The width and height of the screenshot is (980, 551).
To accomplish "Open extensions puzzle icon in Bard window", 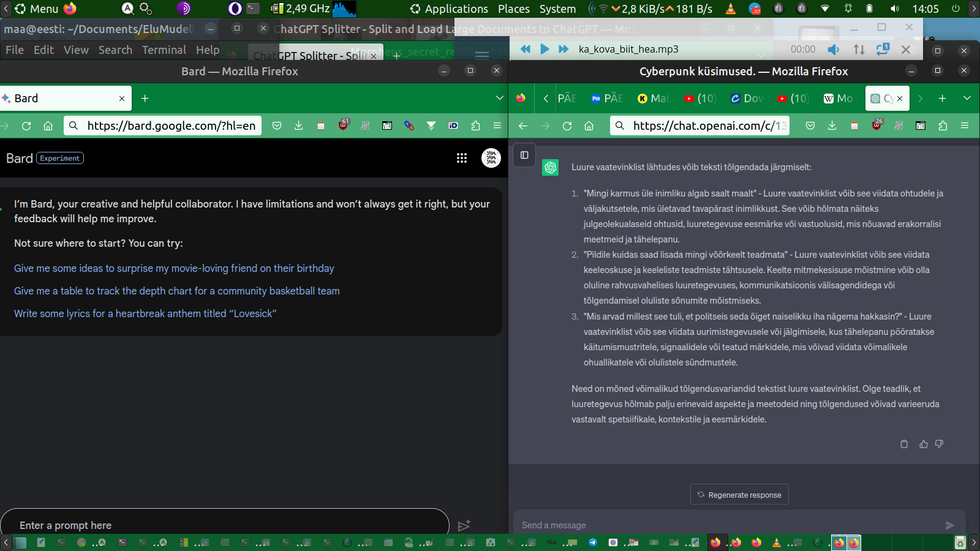I will pos(475,126).
